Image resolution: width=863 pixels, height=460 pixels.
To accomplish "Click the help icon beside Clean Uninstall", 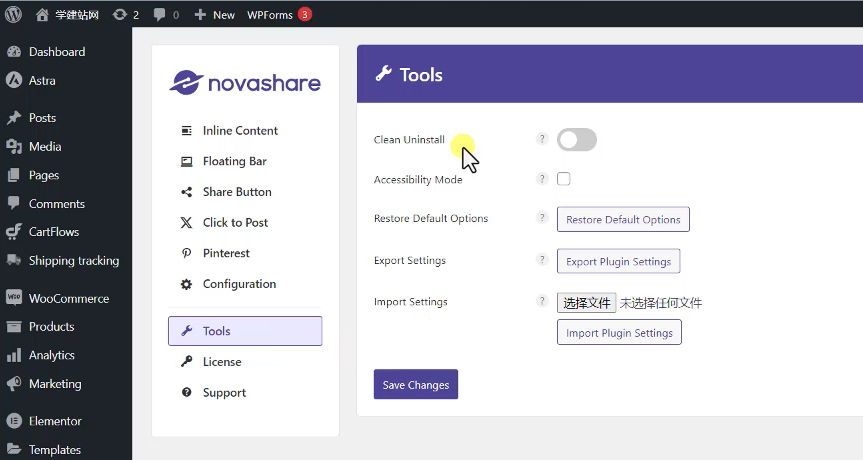I will tap(542, 139).
